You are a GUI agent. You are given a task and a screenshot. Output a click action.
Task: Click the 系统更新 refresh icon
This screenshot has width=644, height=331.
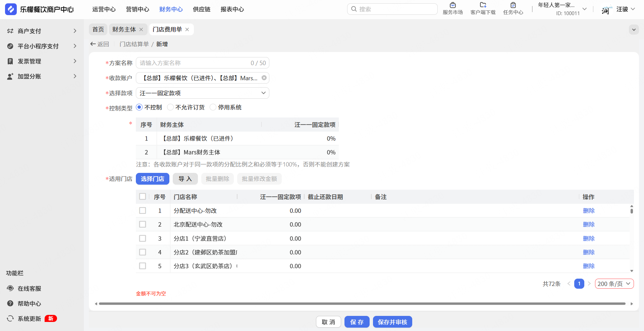10,319
